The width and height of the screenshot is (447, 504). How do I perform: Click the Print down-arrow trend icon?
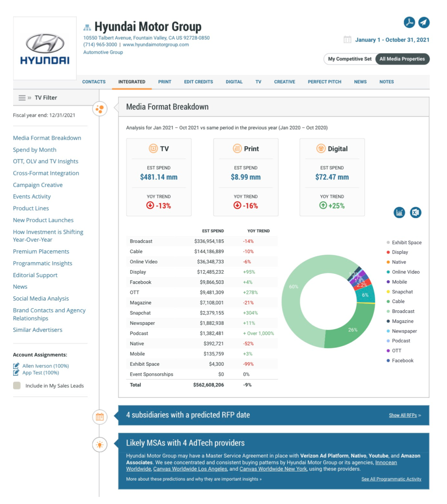click(x=237, y=205)
